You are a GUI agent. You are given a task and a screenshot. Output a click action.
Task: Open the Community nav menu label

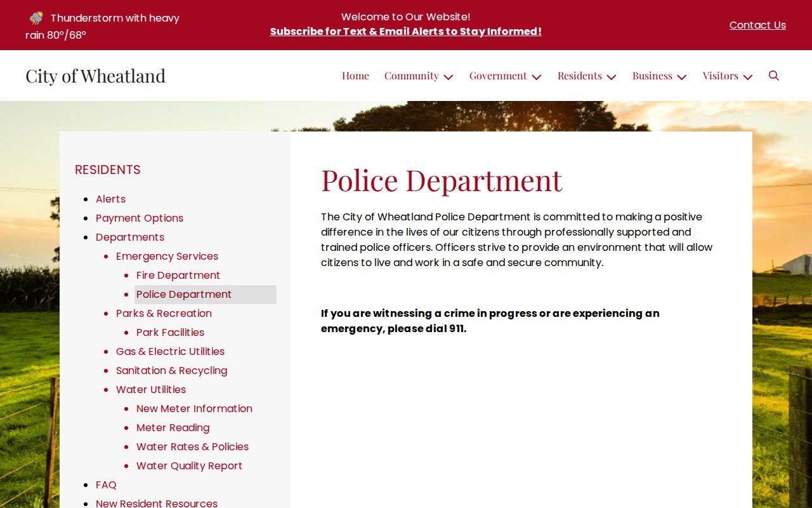point(411,76)
